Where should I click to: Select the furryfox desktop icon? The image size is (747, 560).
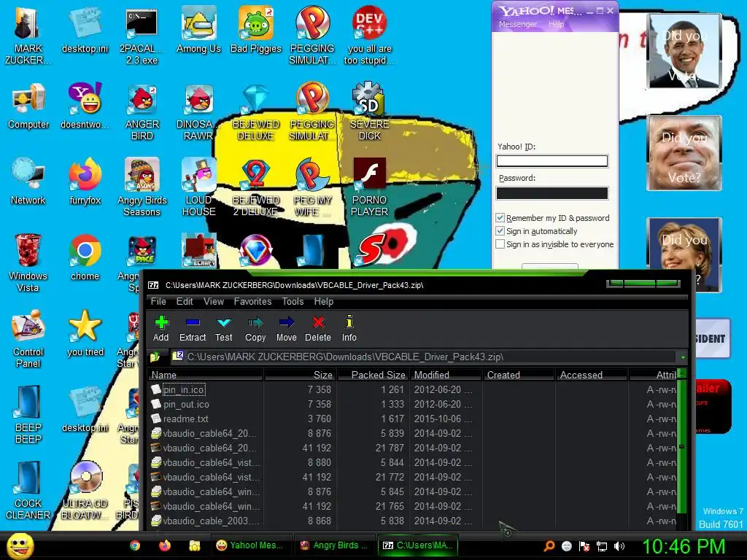click(85, 182)
